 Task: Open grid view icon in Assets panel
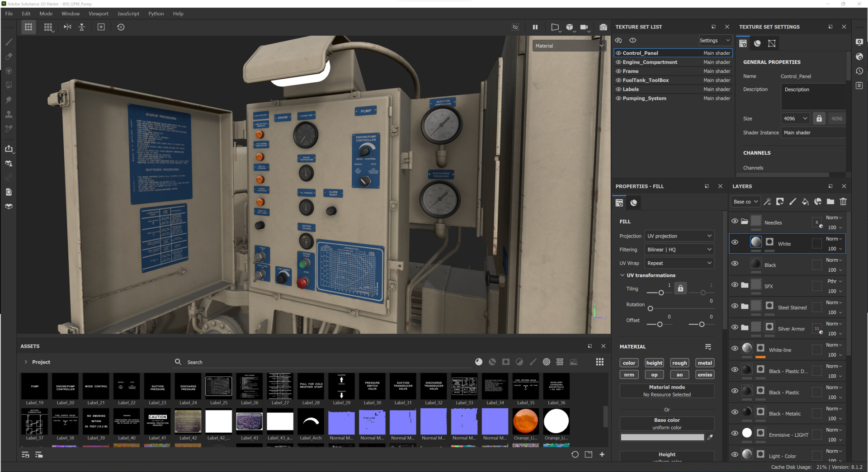point(599,362)
